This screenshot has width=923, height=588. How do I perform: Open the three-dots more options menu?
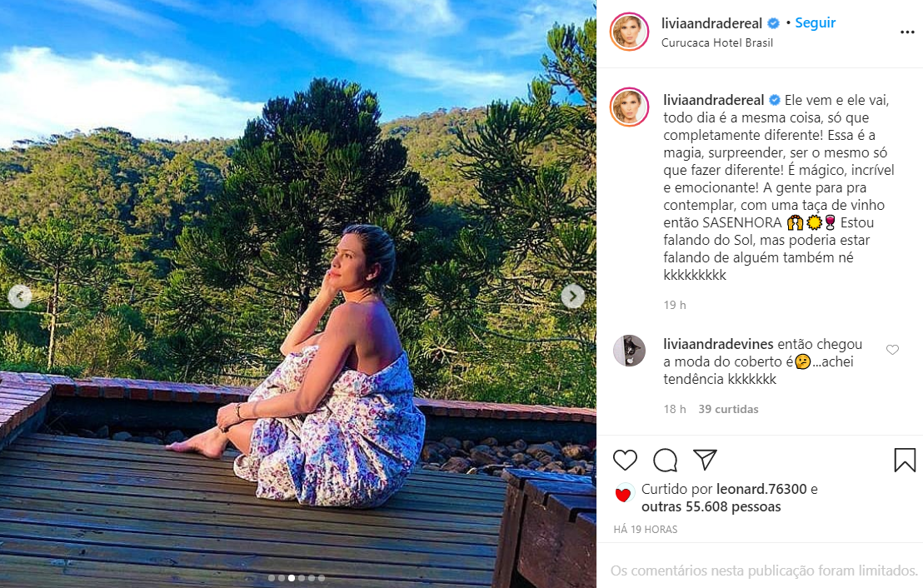(x=907, y=32)
